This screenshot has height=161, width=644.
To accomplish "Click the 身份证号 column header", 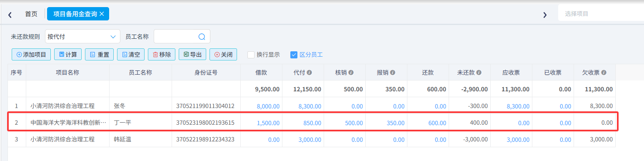I will click(x=206, y=73).
